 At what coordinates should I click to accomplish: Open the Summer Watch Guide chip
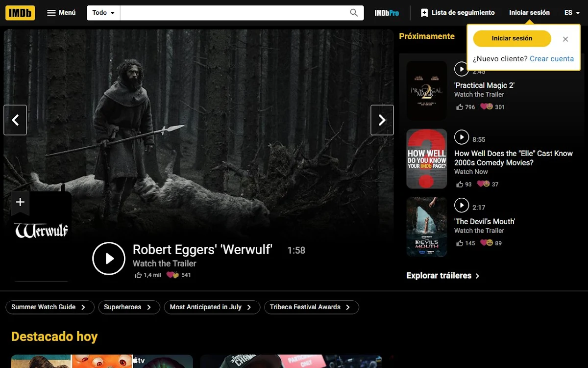pyautogui.click(x=49, y=307)
